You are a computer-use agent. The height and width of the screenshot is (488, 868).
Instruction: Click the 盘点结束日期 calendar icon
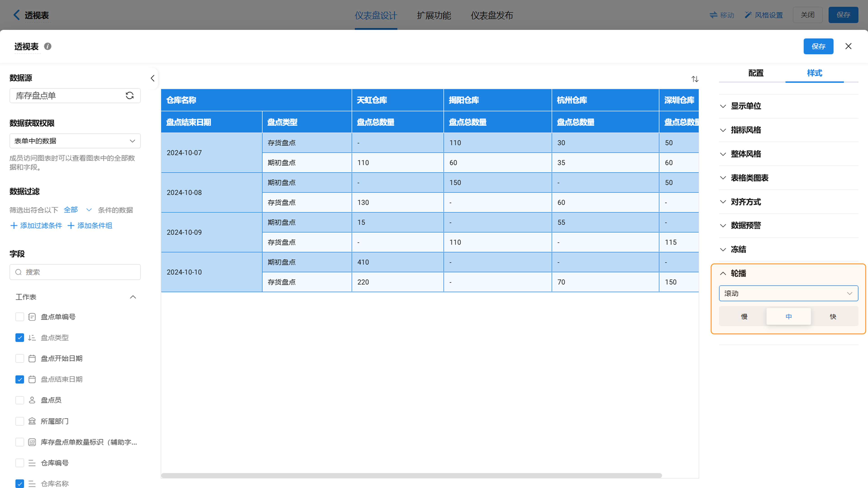tap(32, 380)
